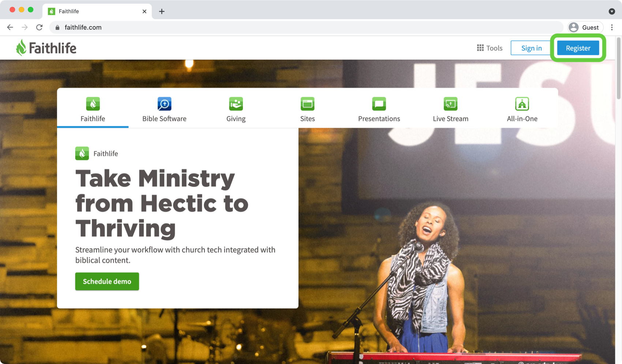The image size is (622, 364).
Task: Choose the Sites browser window icon
Action: [x=307, y=104]
